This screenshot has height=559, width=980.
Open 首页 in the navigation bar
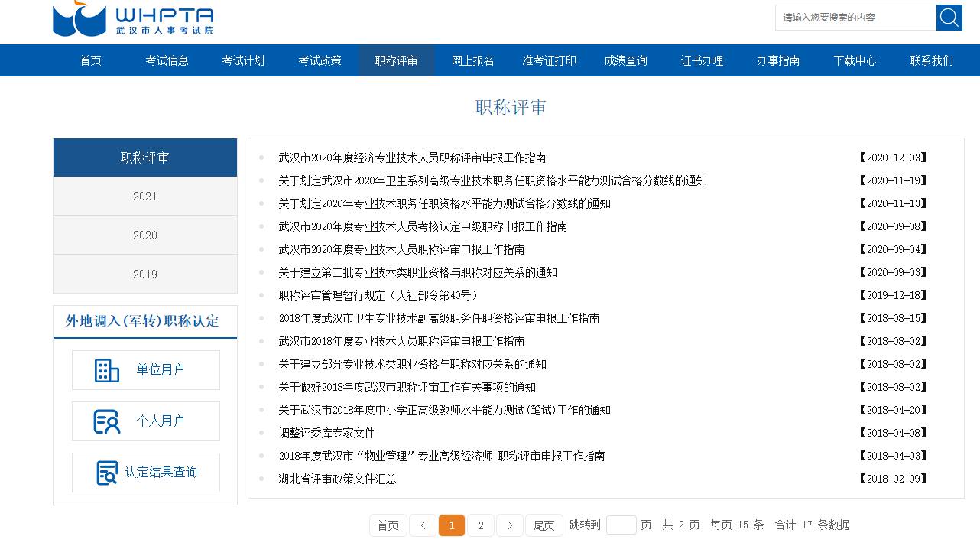tap(91, 60)
